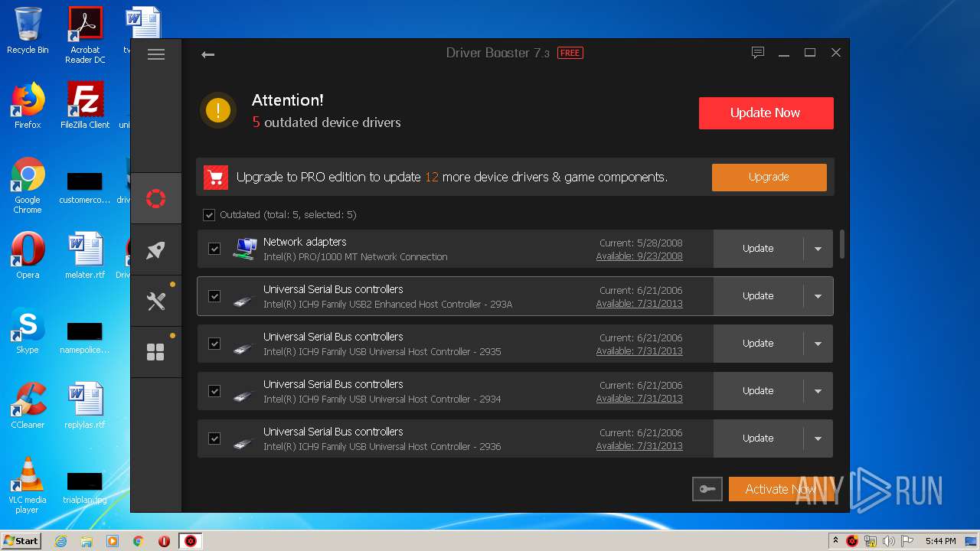This screenshot has width=980, height=551.
Task: Open melater.rtf desktop file
Action: point(85,256)
